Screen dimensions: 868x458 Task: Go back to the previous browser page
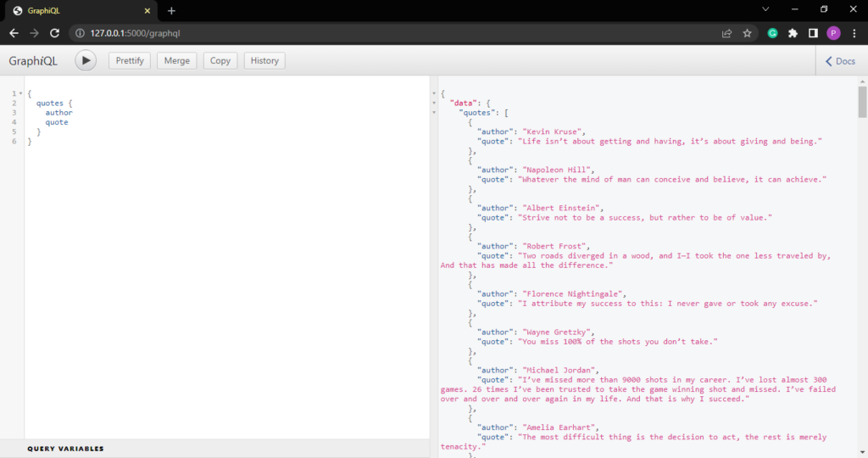pyautogui.click(x=14, y=33)
